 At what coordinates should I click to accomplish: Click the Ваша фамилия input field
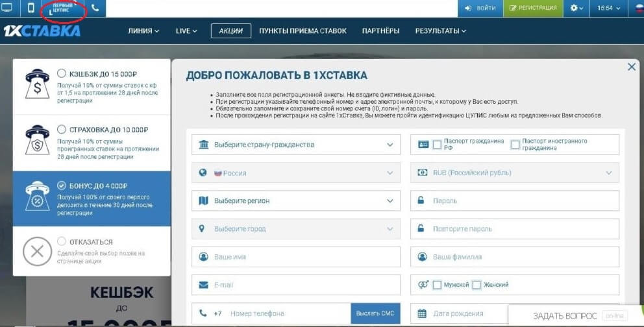click(515, 257)
